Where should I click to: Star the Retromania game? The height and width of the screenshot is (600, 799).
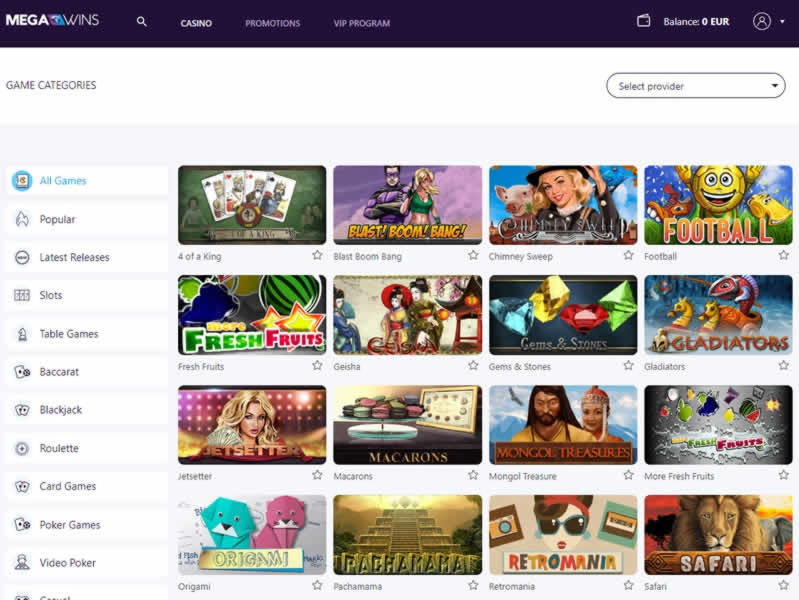[629, 585]
